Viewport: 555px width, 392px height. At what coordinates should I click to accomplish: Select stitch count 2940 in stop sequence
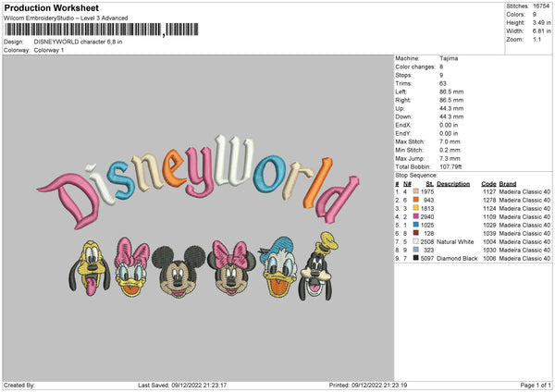pos(427,217)
